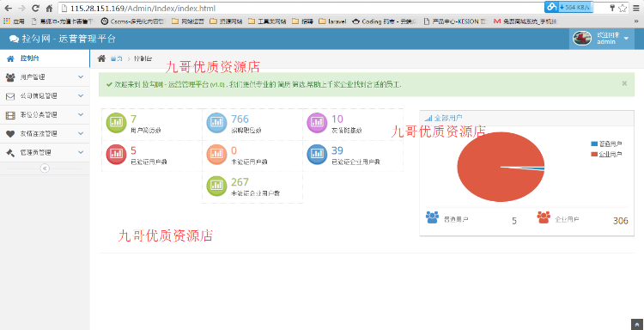The image size is (644, 330).
Task: Open the 免费商城系统 bookmark
Action: point(526,21)
